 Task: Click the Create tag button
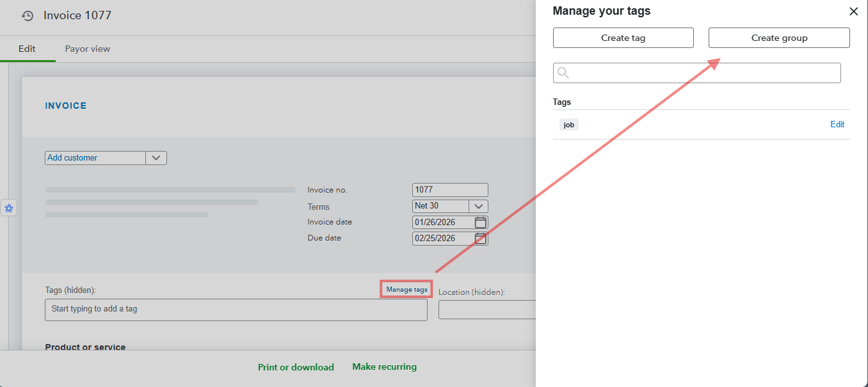(x=623, y=38)
